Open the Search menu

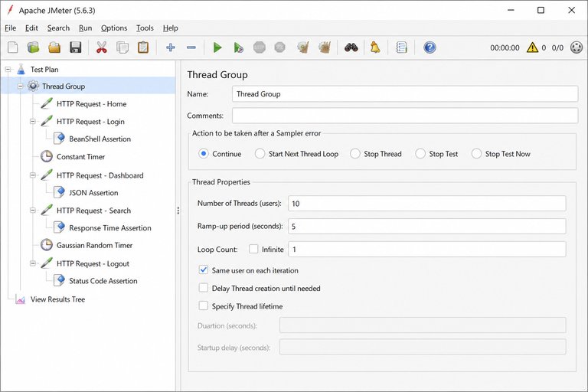[58, 28]
